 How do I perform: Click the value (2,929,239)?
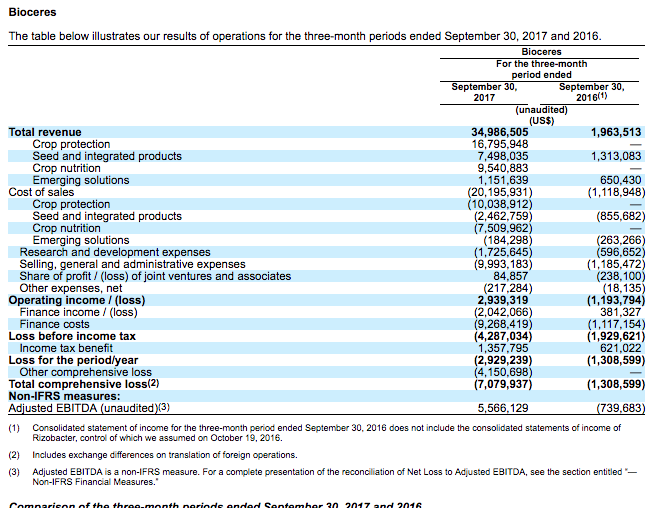(503, 361)
